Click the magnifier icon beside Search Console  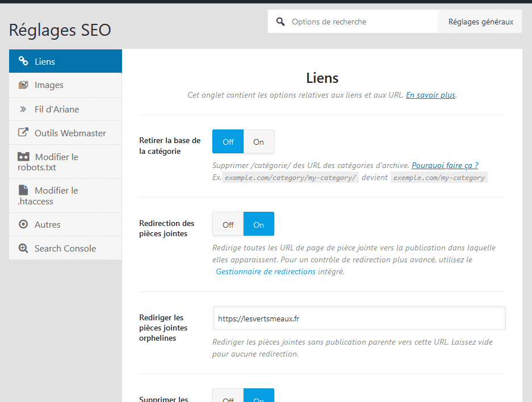[23, 248]
